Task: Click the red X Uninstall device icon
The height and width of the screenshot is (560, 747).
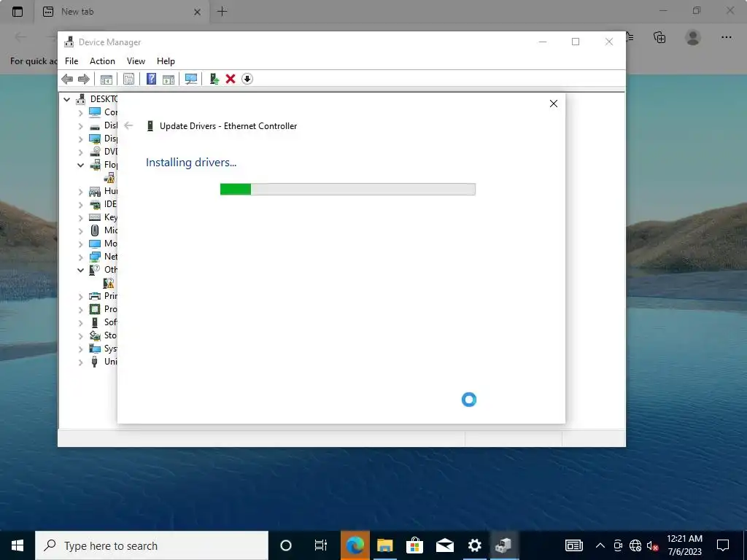Action: point(231,79)
